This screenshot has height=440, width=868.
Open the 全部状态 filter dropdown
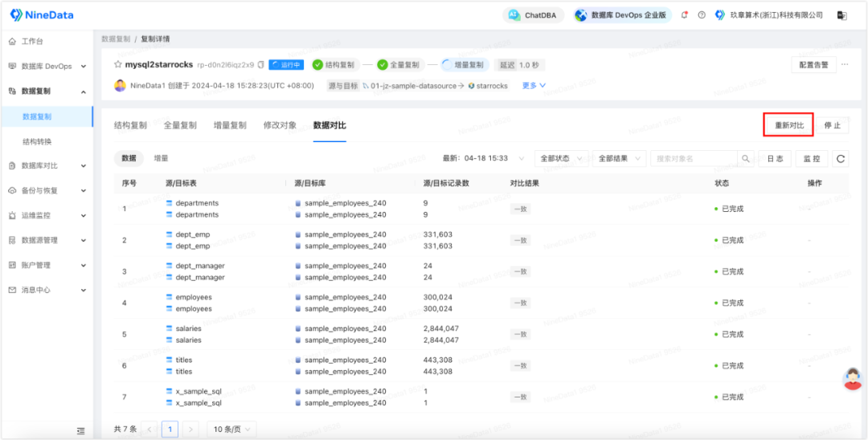561,159
